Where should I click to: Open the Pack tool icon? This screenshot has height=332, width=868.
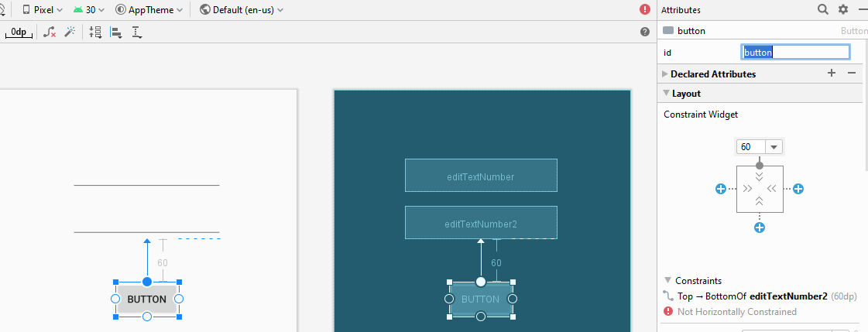point(95,32)
